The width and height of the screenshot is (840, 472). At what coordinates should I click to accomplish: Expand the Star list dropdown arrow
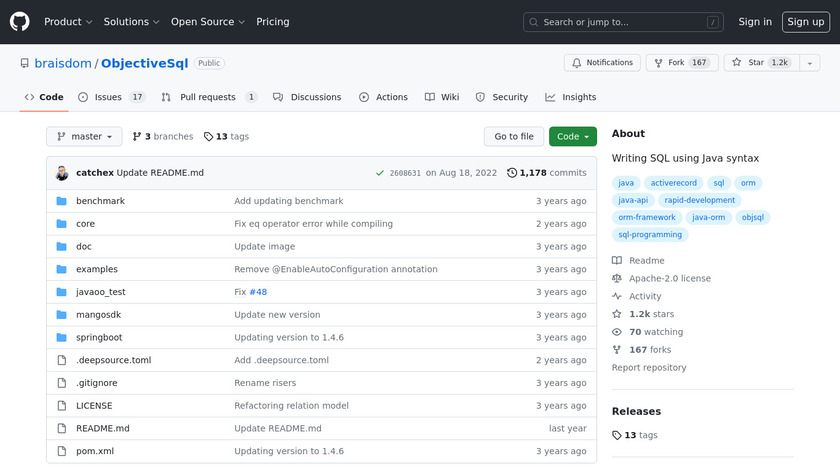click(808, 63)
